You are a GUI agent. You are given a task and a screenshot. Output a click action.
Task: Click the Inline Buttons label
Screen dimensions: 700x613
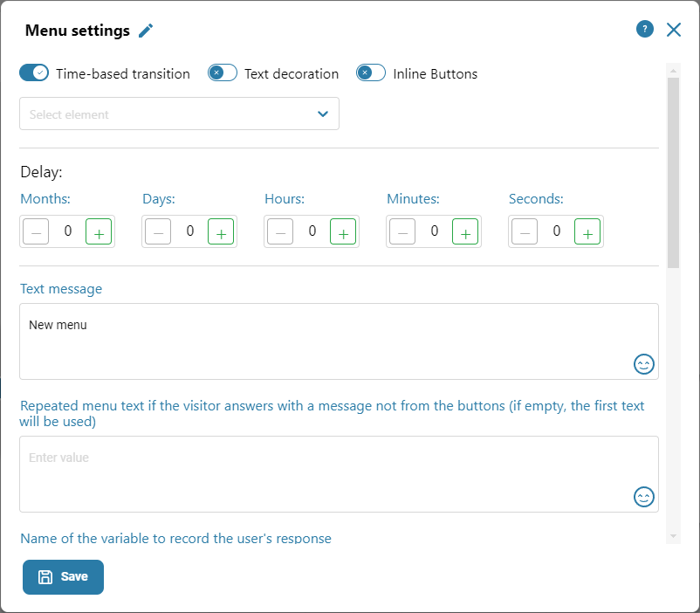pyautogui.click(x=436, y=73)
